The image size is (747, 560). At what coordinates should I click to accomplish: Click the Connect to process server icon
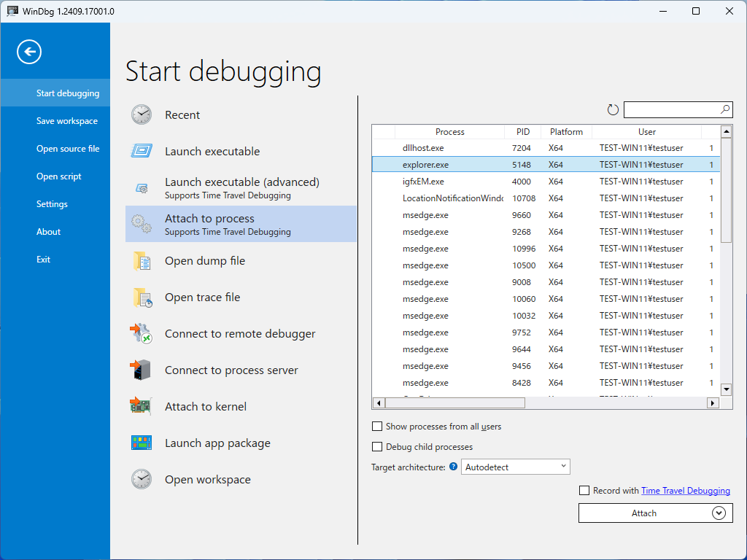click(x=141, y=370)
